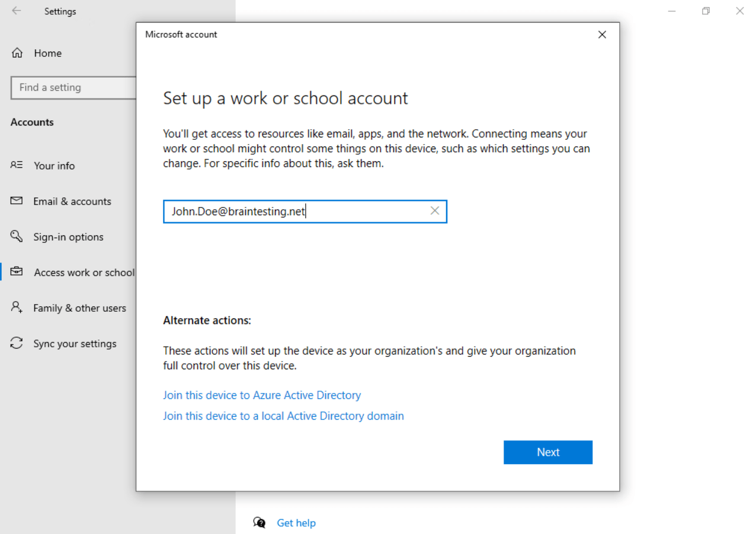Click the Home house icon
Screen dimensions: 756x534
[17, 53]
